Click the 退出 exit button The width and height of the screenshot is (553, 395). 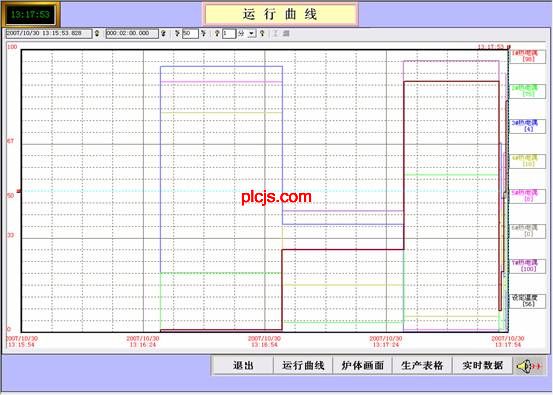click(243, 365)
